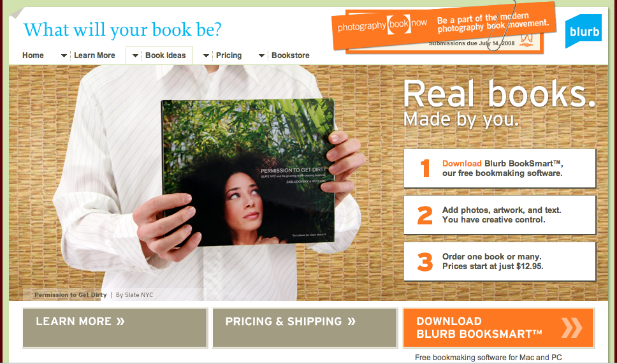
Task: Expand the dropdown arrow before Learn More
Action: [64, 56]
